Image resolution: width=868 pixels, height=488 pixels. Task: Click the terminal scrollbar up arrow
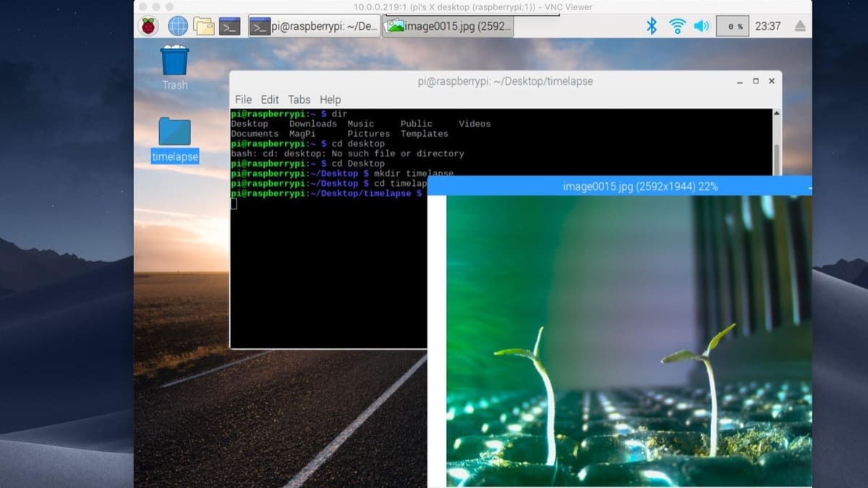pos(777,114)
